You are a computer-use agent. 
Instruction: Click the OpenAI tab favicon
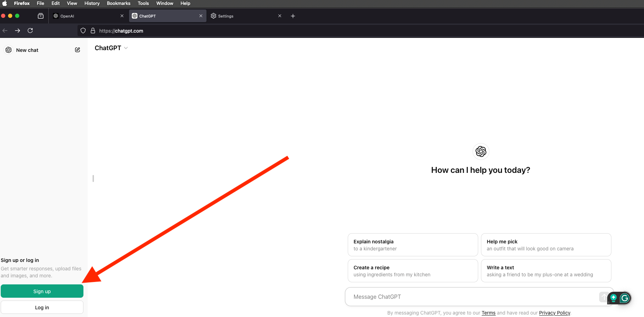click(56, 16)
